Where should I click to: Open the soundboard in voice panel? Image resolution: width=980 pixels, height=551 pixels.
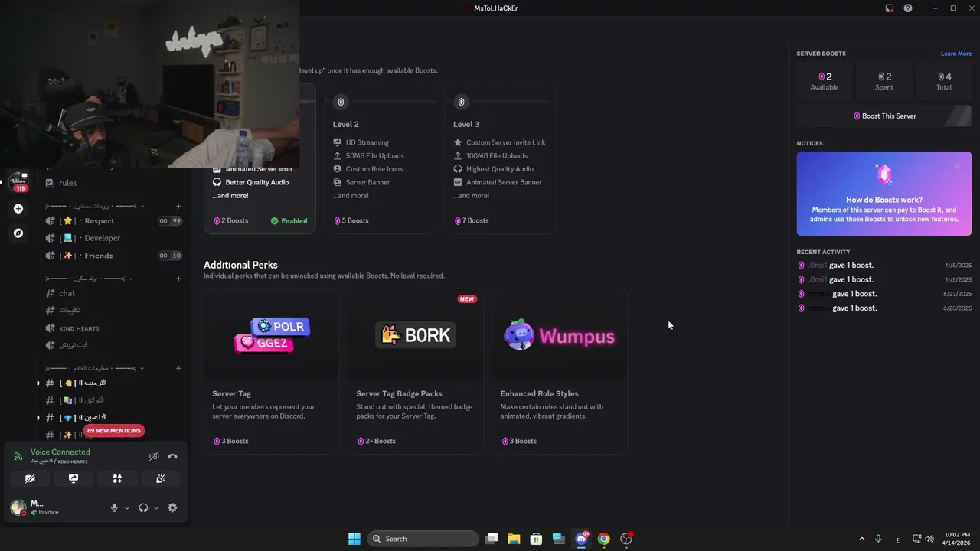coord(161,478)
